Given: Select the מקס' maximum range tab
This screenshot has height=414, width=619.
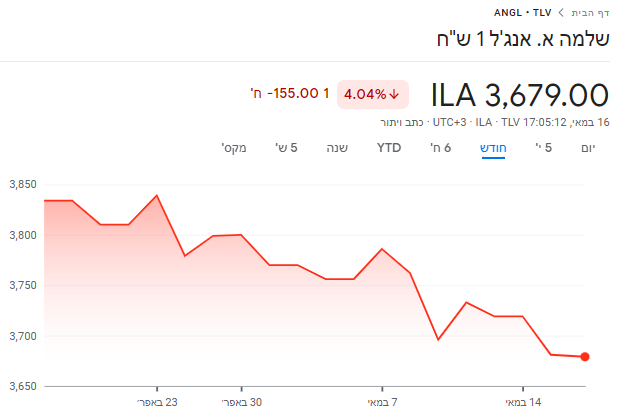Looking at the screenshot, I should [x=235, y=148].
